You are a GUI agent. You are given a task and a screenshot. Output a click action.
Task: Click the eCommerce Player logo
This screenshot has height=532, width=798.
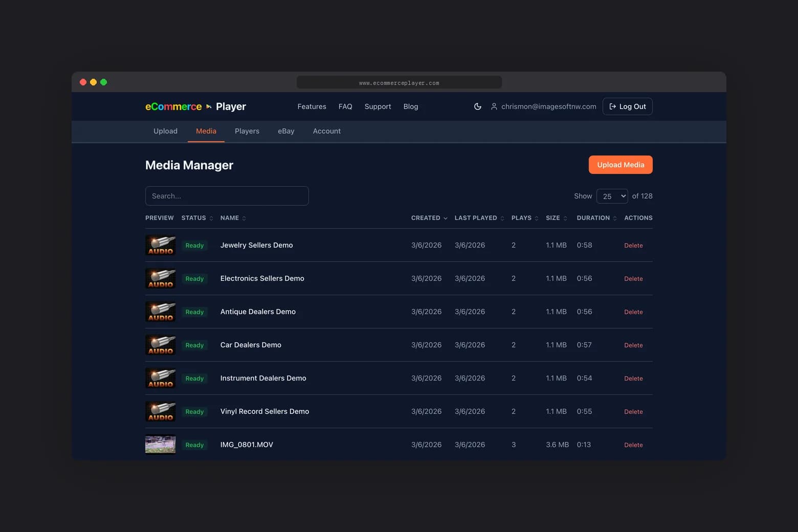(195, 106)
